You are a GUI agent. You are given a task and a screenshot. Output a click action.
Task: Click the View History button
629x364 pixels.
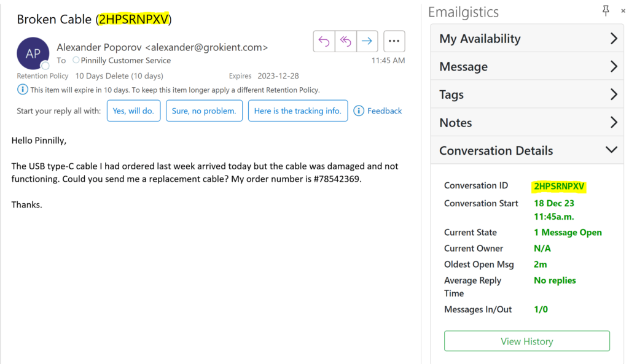(526, 341)
